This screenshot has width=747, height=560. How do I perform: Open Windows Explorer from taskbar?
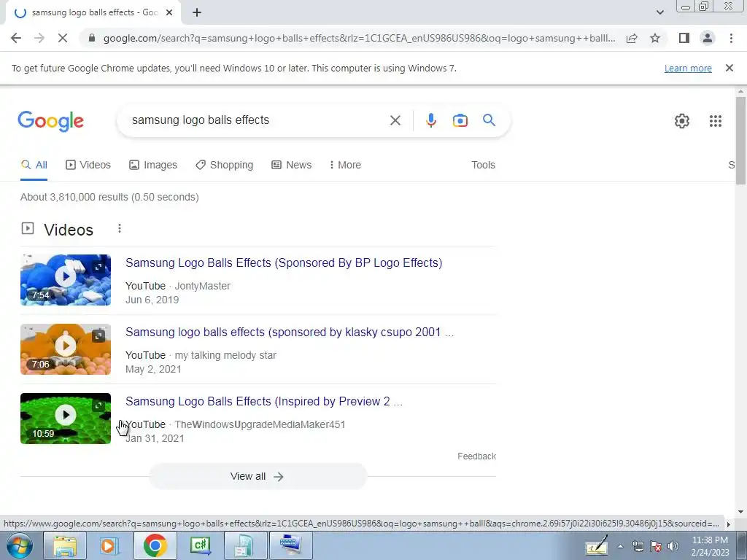point(65,545)
